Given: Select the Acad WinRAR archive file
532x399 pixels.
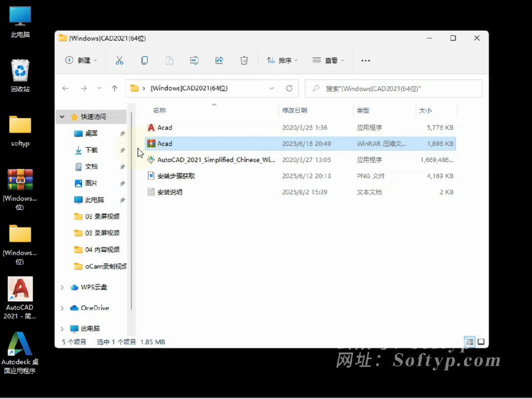Looking at the screenshot, I should pos(300,143).
